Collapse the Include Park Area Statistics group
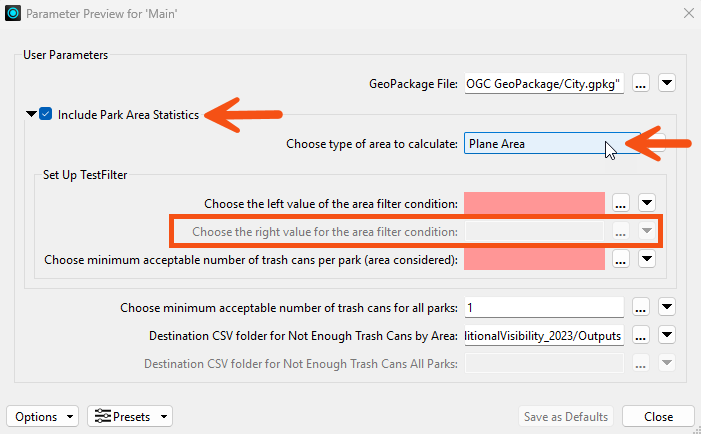 [31, 114]
